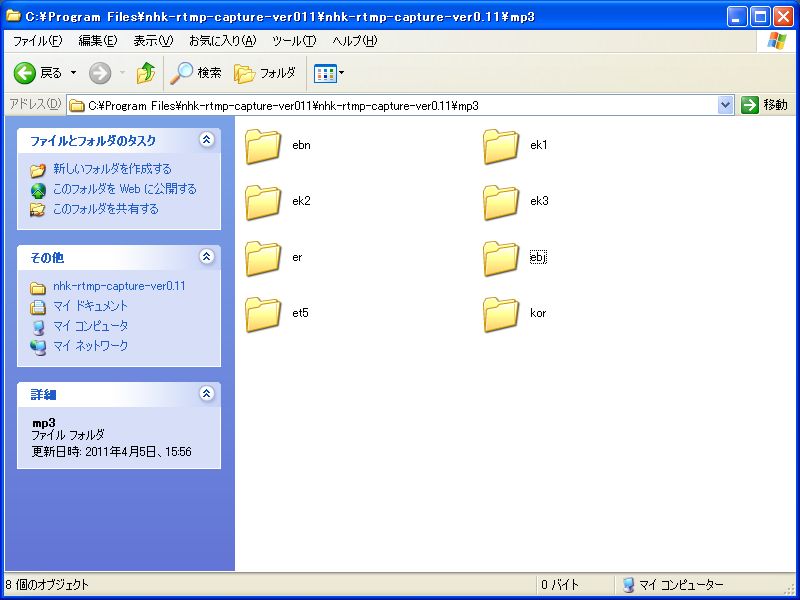The height and width of the screenshot is (600, 800).
Task: Click このフォルダを Web に公開する link
Action: [x=124, y=189]
